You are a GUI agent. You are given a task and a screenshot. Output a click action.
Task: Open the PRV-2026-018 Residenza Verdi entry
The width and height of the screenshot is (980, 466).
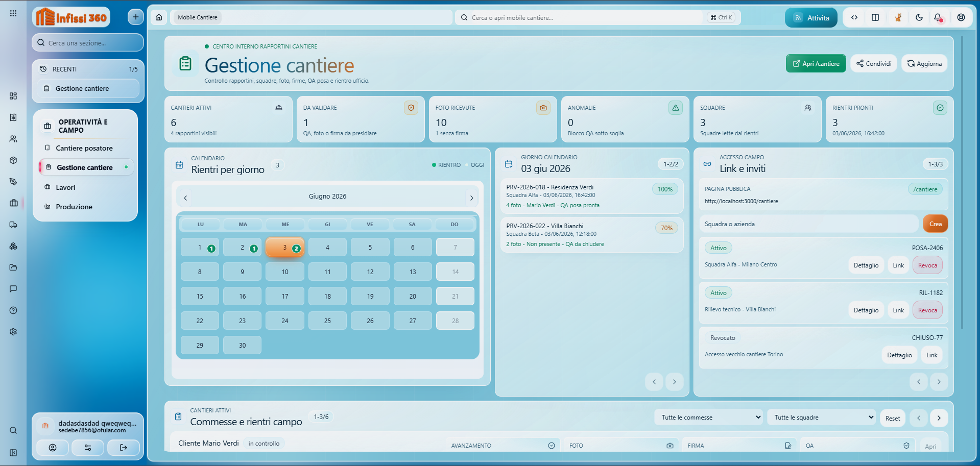pyautogui.click(x=592, y=196)
